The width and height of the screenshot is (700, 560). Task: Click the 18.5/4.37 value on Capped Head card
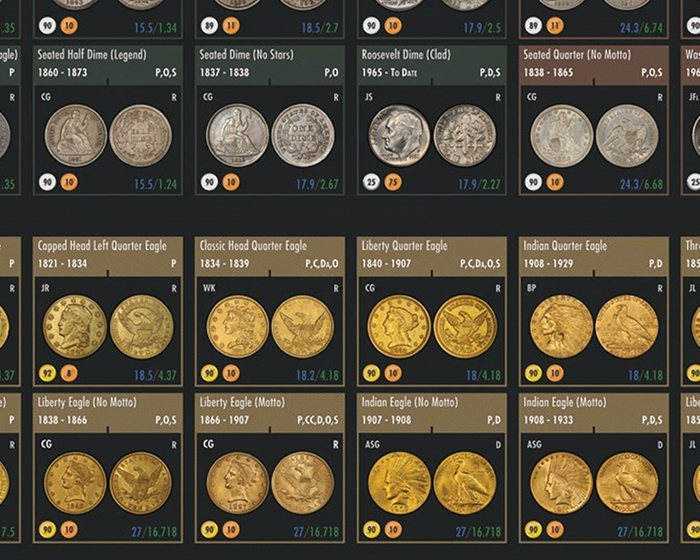[x=156, y=376]
